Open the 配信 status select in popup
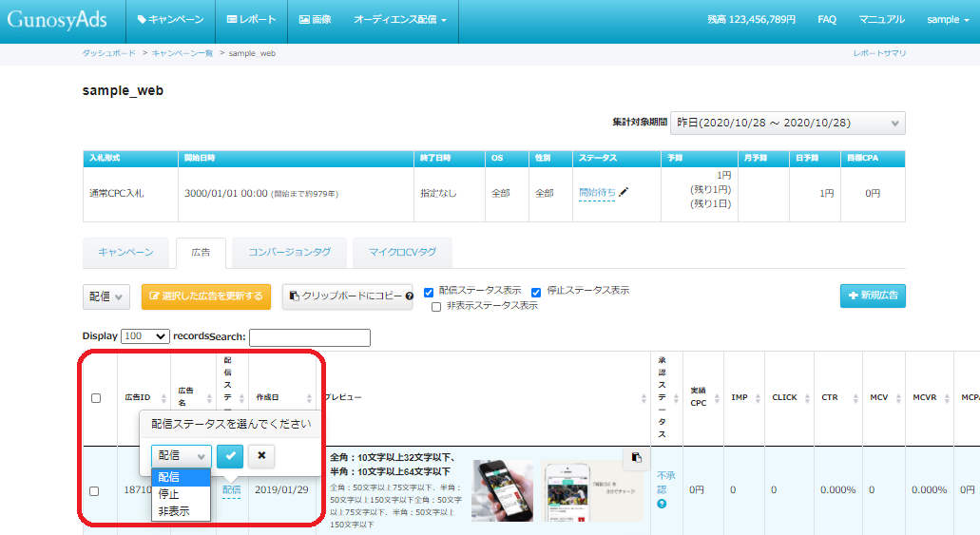Viewport: 980px width, 535px height. (182, 455)
